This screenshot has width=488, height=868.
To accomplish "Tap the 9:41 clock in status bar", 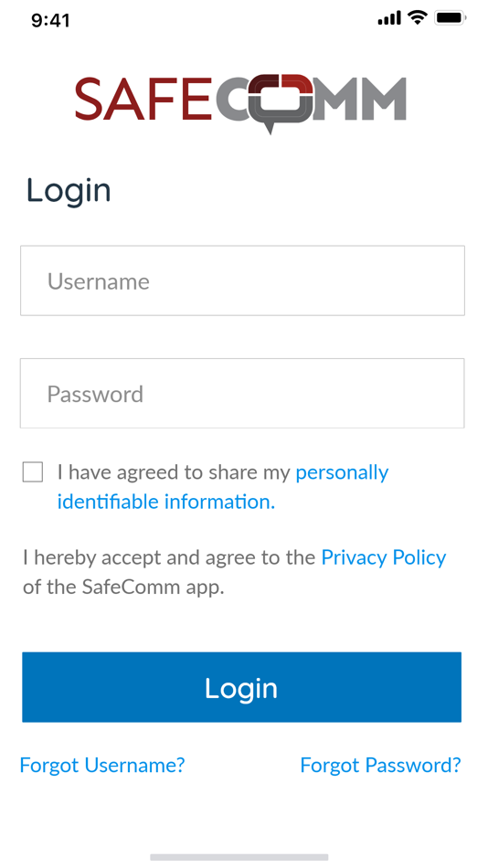I will pyautogui.click(x=50, y=20).
